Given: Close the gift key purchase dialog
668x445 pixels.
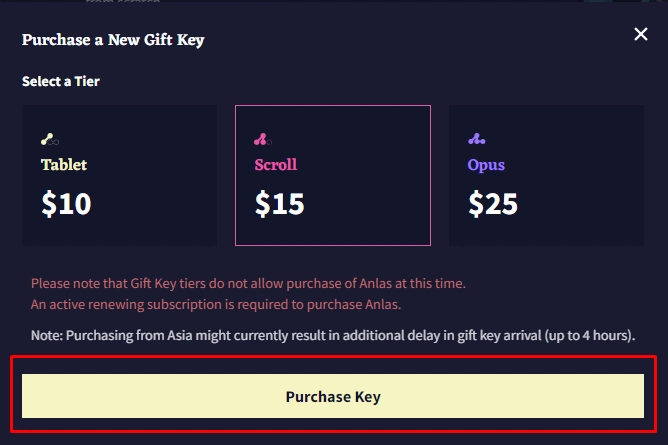Looking at the screenshot, I should 641,34.
